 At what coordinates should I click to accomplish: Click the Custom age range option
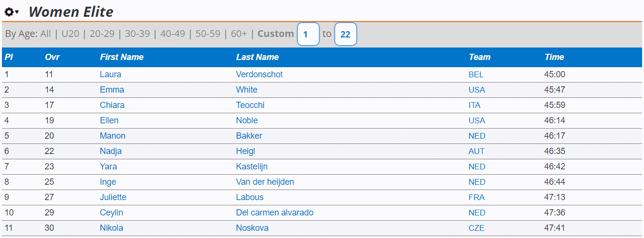[276, 34]
